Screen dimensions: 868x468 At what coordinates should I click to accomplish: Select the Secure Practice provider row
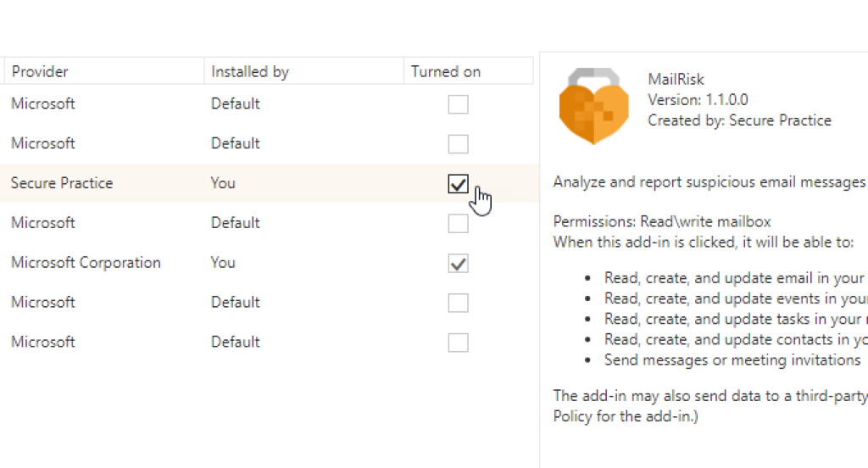[62, 183]
